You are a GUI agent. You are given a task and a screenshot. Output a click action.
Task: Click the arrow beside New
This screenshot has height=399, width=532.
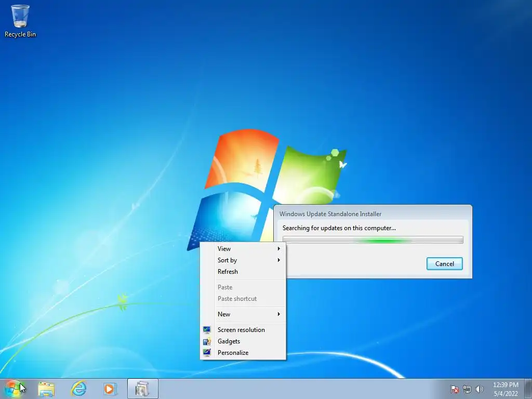pos(279,314)
